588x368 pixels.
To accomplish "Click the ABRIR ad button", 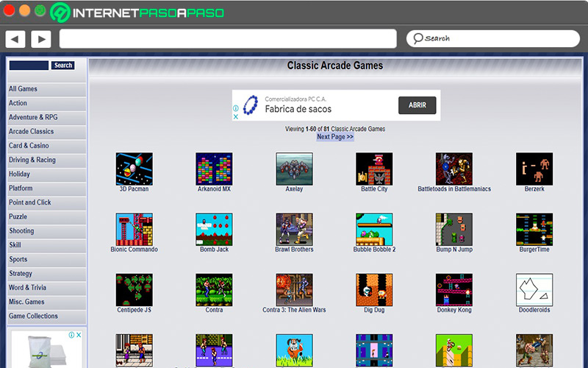I will pos(417,105).
